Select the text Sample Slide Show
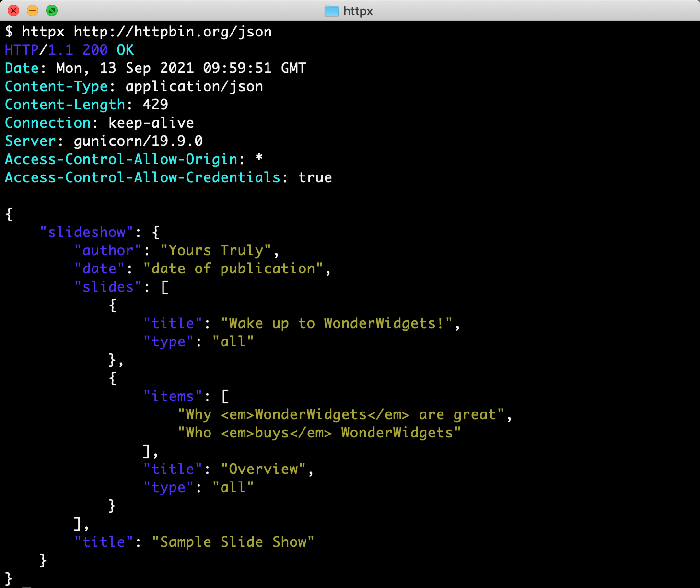Screen dimensions: 700x588 (233, 542)
